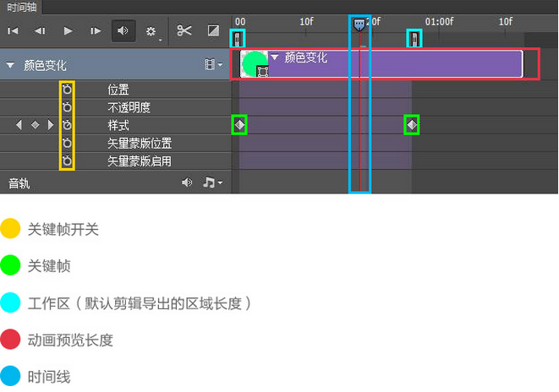Select first 样式 keyframe at start
The width and height of the screenshot is (559, 392).
[x=239, y=125]
